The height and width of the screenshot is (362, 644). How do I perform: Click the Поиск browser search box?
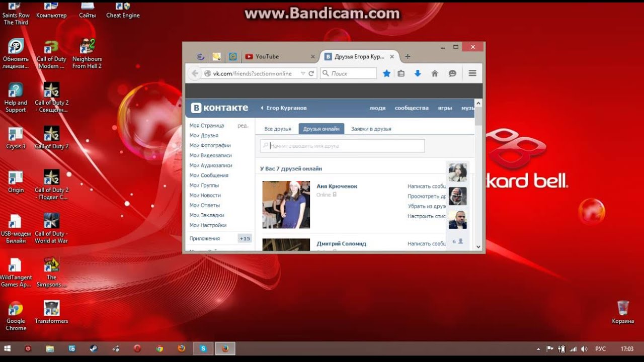pyautogui.click(x=348, y=73)
